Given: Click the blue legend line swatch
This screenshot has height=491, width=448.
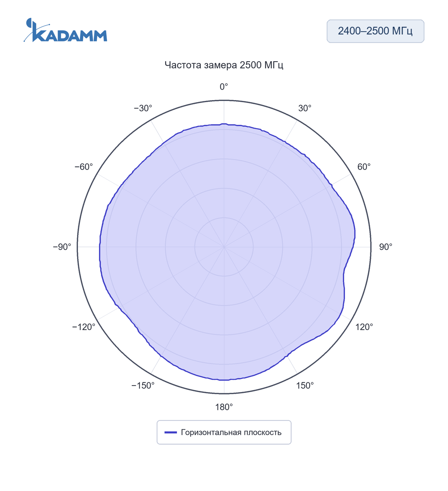Looking at the screenshot, I should [x=170, y=432].
